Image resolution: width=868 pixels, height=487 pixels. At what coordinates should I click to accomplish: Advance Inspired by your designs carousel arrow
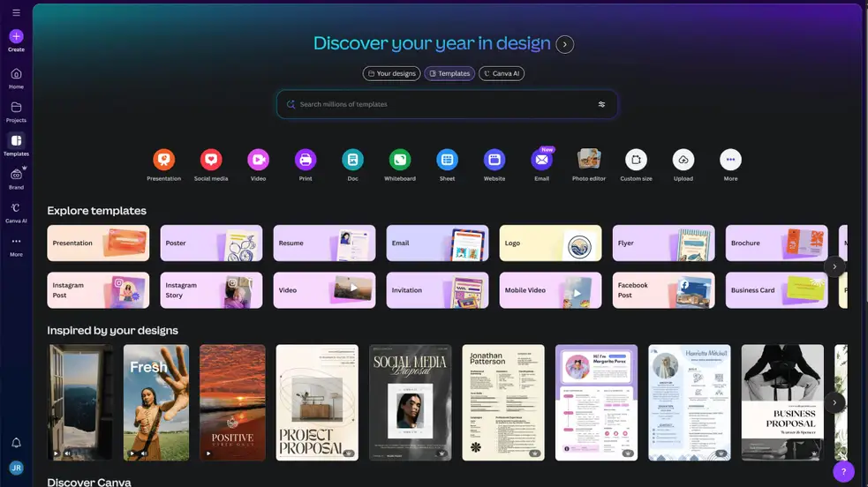[834, 402]
